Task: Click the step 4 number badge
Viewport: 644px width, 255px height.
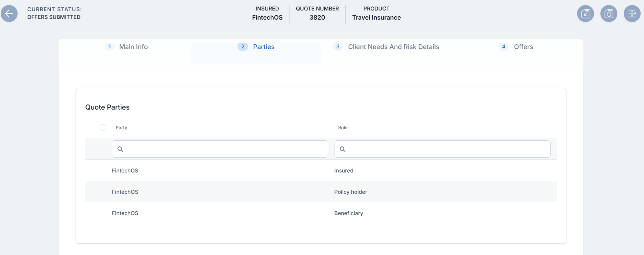Action: tap(503, 47)
